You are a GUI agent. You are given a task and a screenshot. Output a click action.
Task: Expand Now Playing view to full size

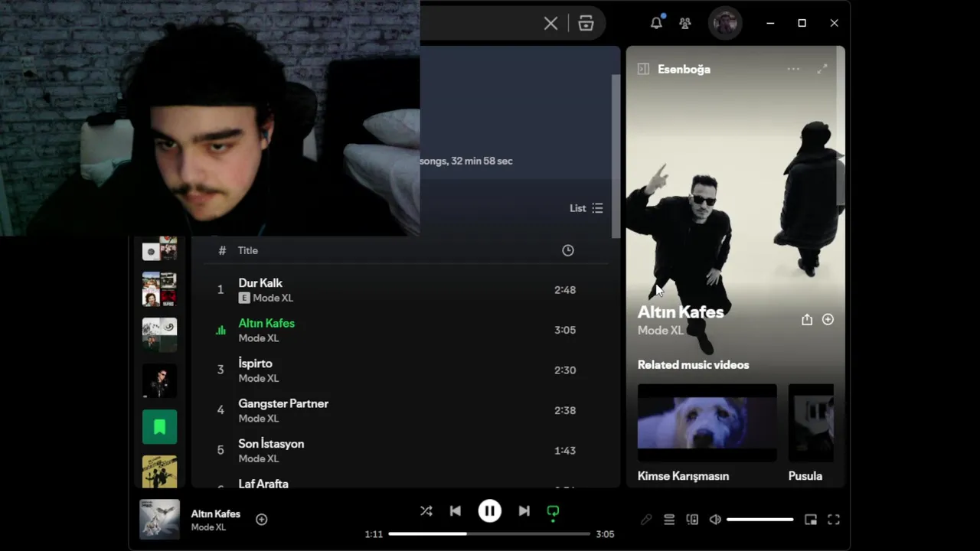click(x=822, y=69)
